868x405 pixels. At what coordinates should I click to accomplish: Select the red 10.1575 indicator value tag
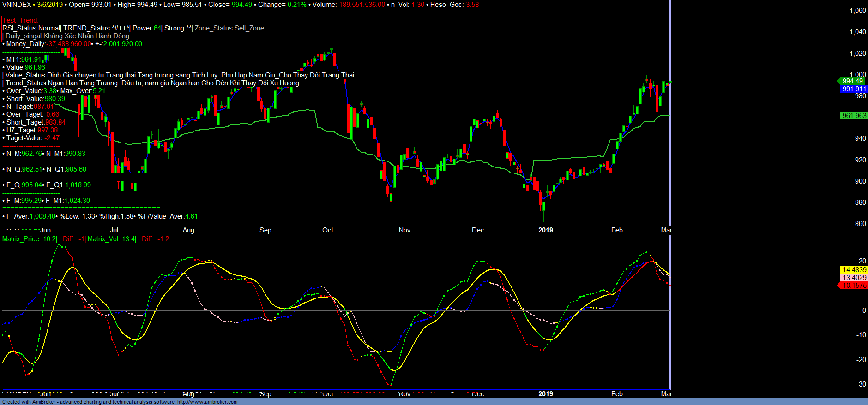coord(854,286)
